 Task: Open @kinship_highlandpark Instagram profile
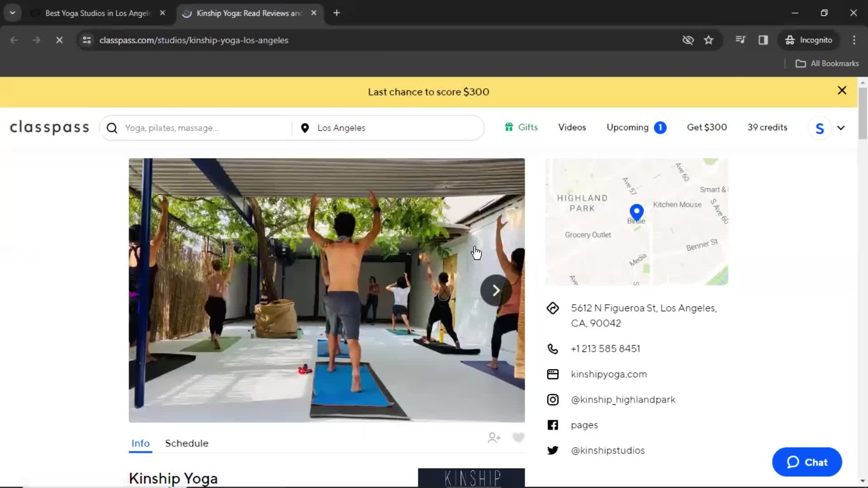click(623, 399)
